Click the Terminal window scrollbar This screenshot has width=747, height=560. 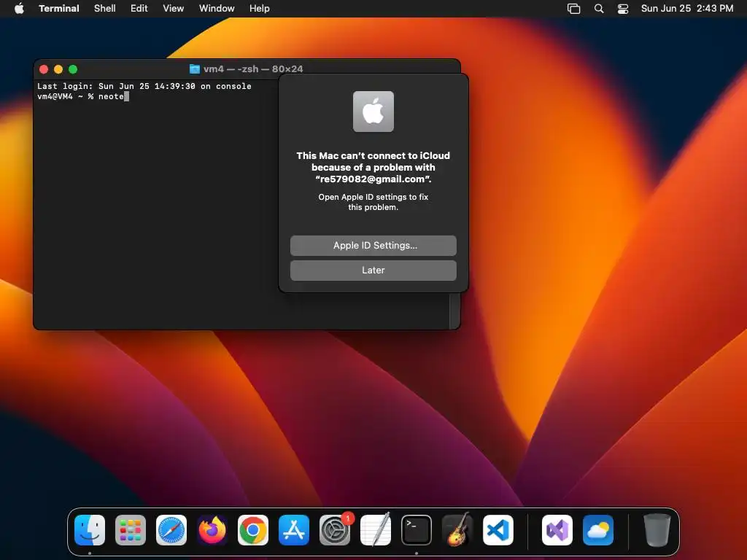point(454,311)
